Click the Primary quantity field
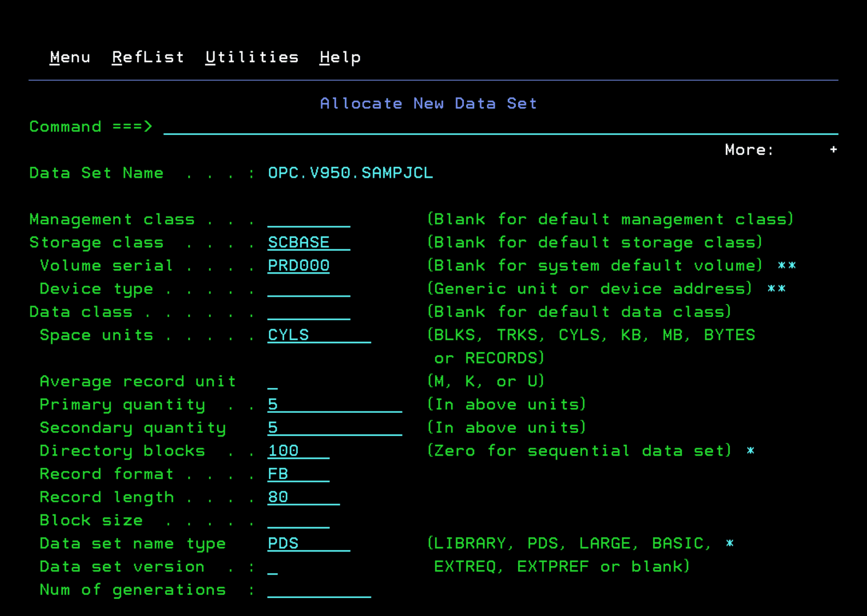 pos(319,404)
